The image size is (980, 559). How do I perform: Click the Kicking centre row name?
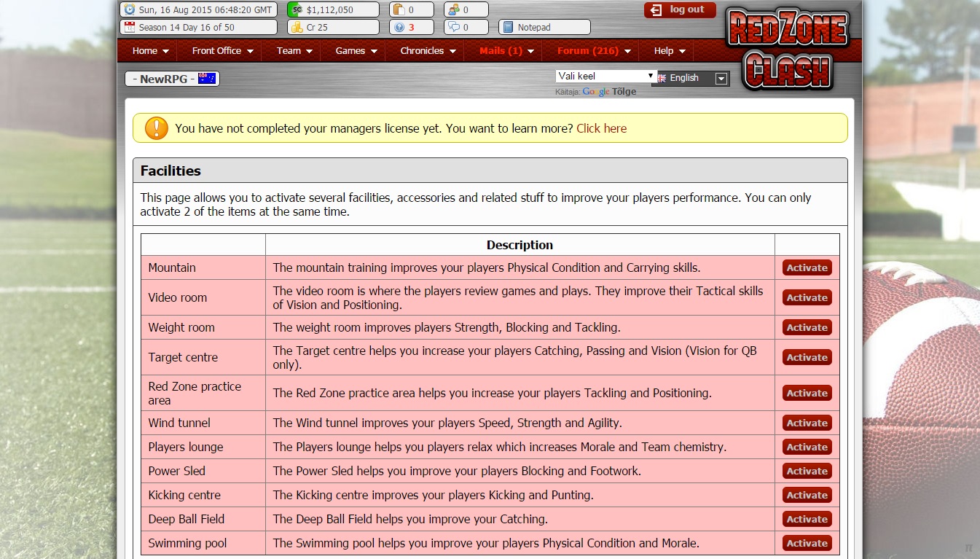184,495
